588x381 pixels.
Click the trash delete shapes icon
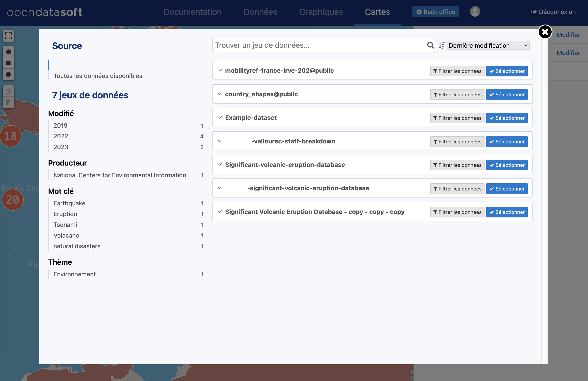pos(8,102)
